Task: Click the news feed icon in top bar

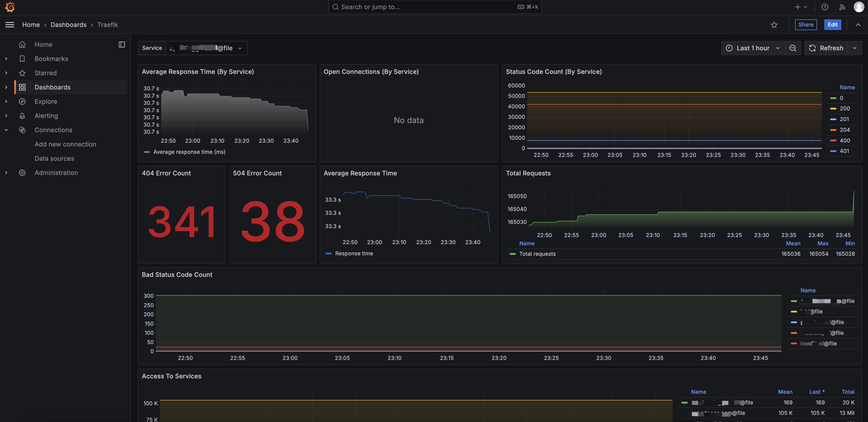Action: coord(842,7)
